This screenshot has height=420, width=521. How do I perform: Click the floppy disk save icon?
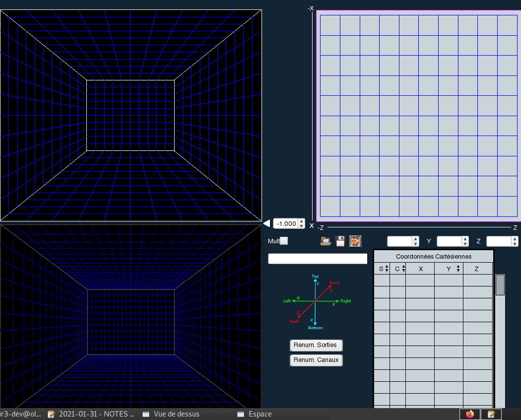(x=340, y=241)
